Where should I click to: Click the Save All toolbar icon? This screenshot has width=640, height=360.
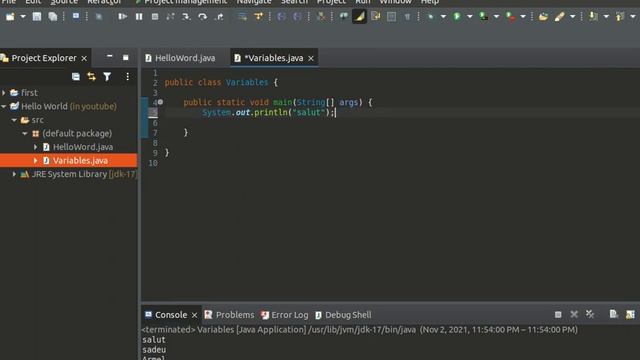click(53, 16)
